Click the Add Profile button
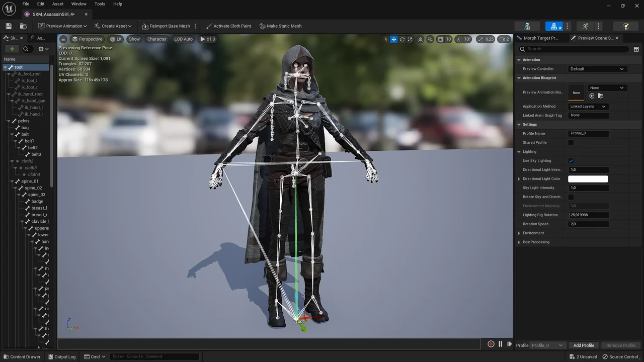Viewport: 644px width, 362px height. [x=584, y=345]
